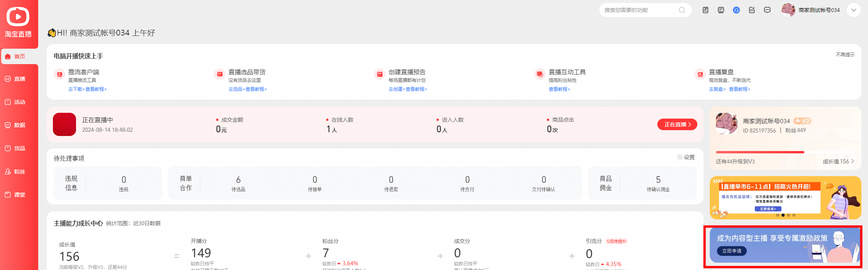The image size is (868, 270).
Task: Click the 创建直播预告 calendar icon
Action: click(x=380, y=74)
